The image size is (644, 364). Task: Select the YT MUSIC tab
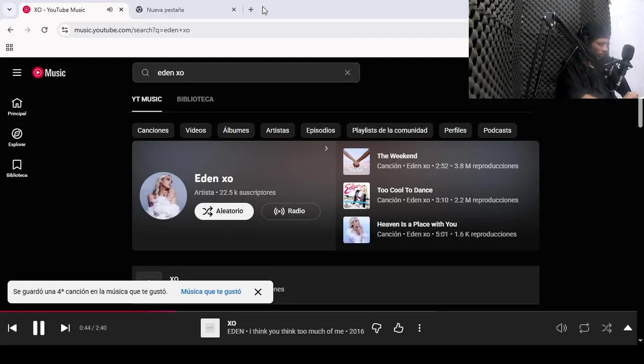coord(147,99)
